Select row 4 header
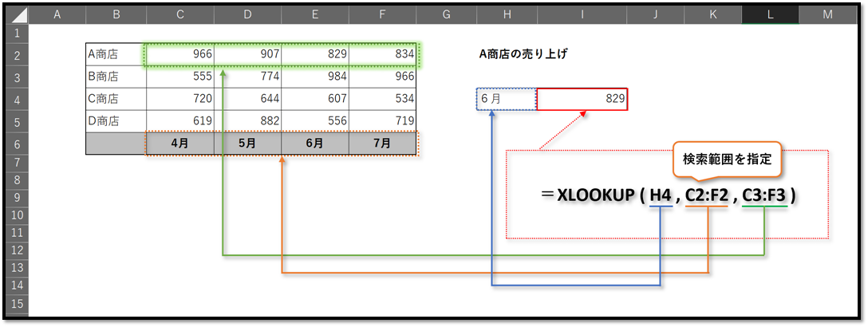Viewport: 868px width, 327px height. click(x=17, y=100)
